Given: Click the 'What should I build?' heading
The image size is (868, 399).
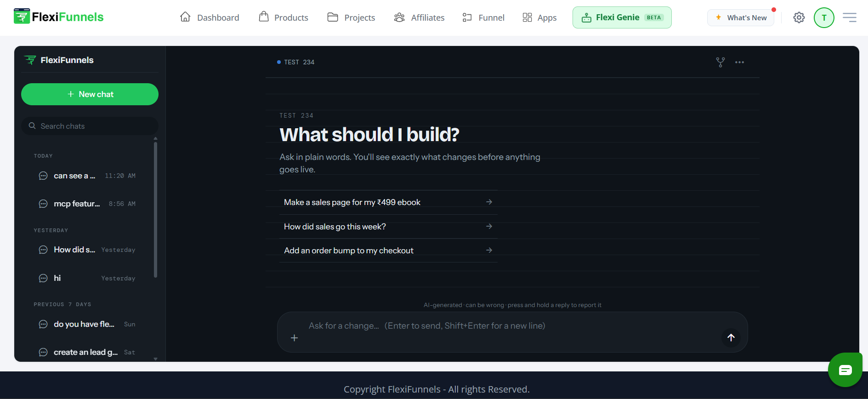Looking at the screenshot, I should pyautogui.click(x=369, y=135).
